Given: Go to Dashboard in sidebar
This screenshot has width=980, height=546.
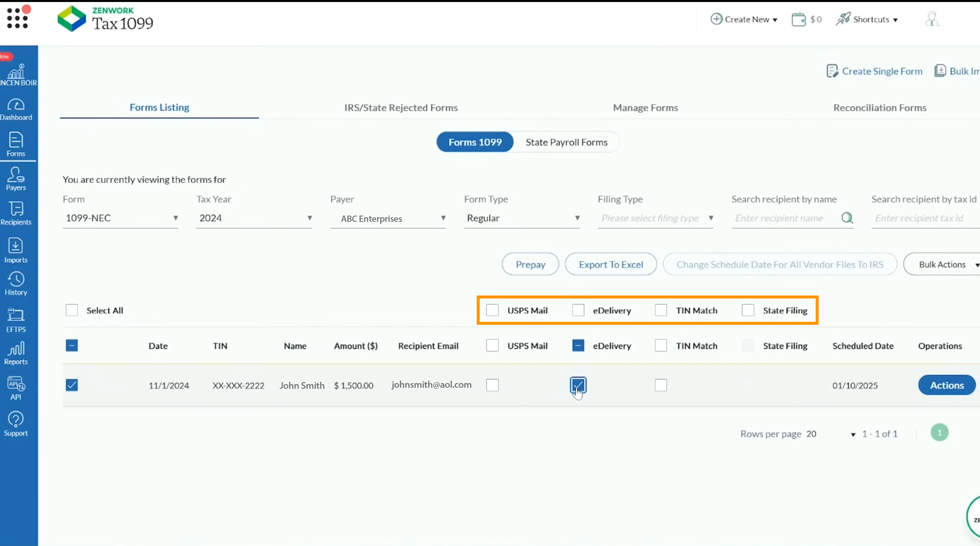Looking at the screenshot, I should tap(16, 110).
